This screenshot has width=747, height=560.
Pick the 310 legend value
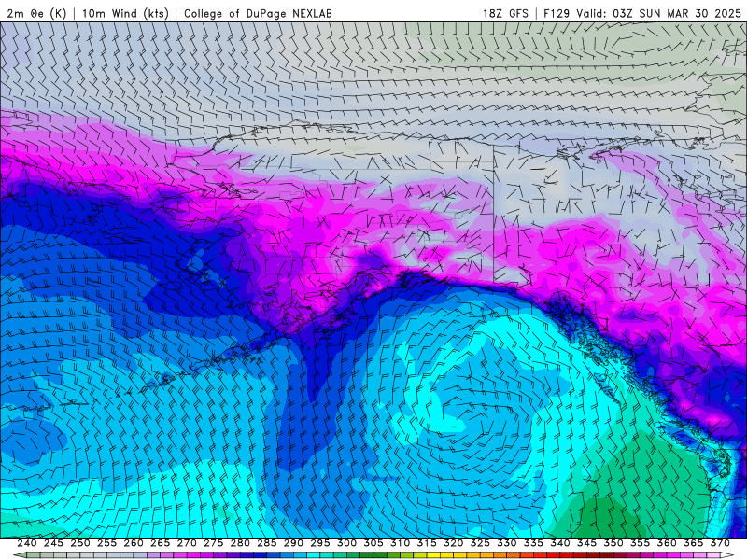tap(401, 543)
